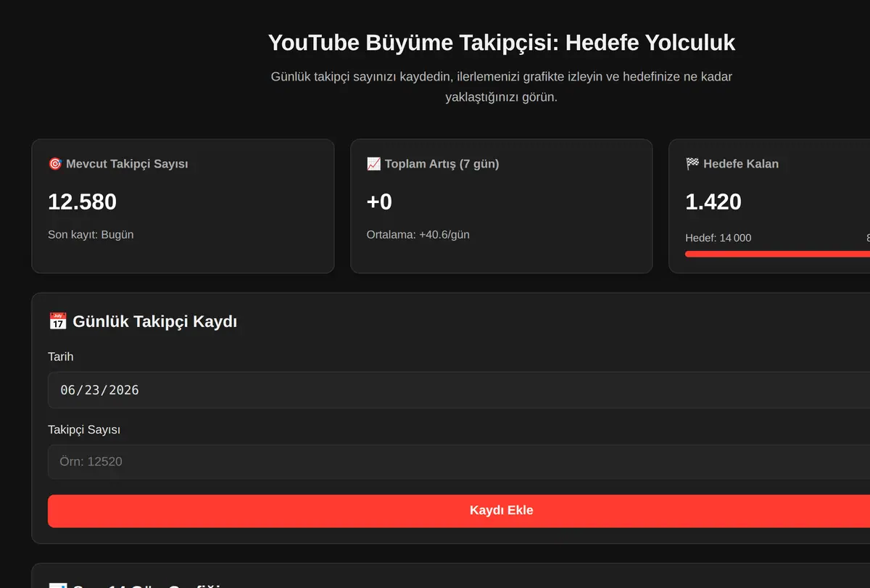Viewport: 870px width, 588px height.
Task: Click the remaining count 1.420
Action: (713, 202)
